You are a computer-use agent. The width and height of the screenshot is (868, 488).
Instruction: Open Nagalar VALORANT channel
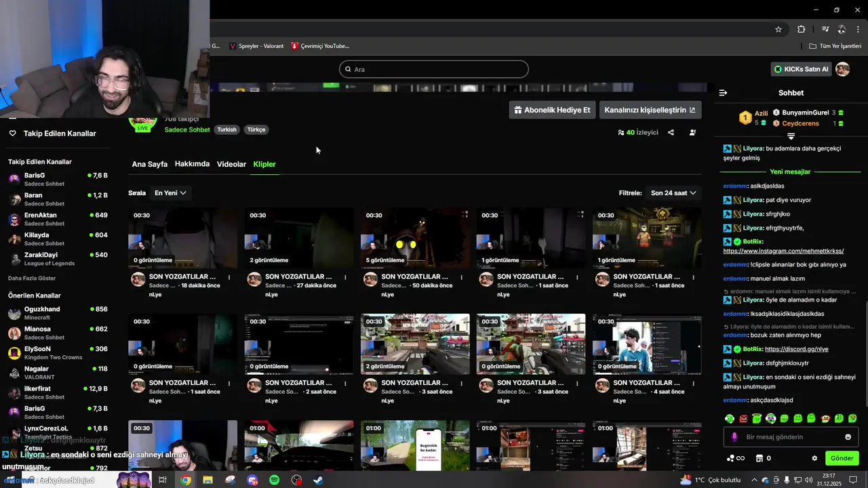[58, 373]
